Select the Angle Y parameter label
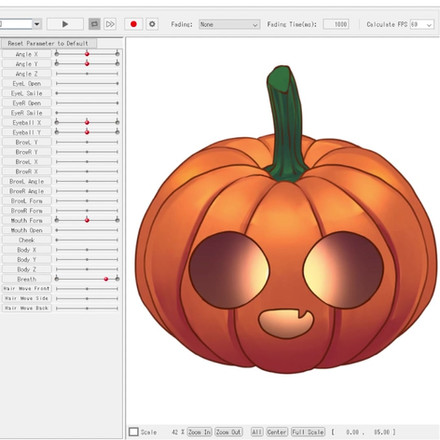The height and width of the screenshot is (440, 440). [x=27, y=64]
